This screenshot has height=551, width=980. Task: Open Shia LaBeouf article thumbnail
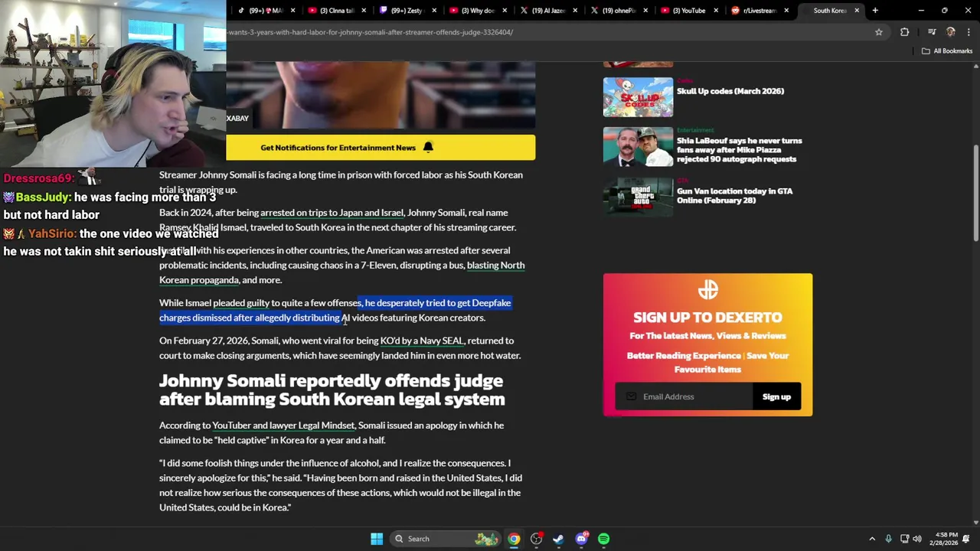[638, 147]
